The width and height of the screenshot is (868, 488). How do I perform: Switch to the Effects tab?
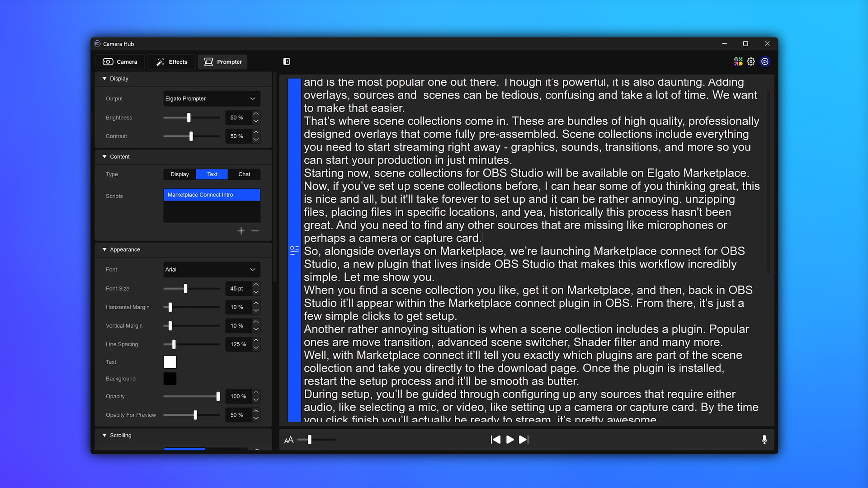171,62
